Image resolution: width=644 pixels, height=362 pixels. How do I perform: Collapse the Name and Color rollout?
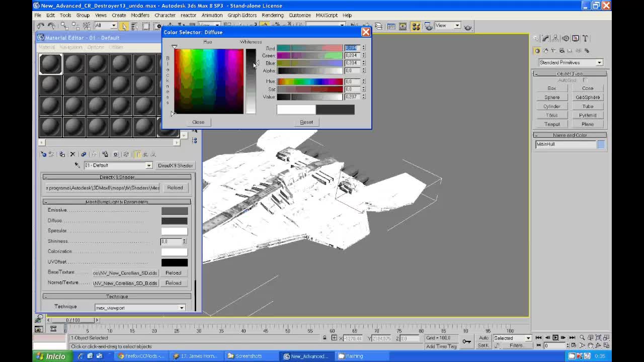click(570, 135)
